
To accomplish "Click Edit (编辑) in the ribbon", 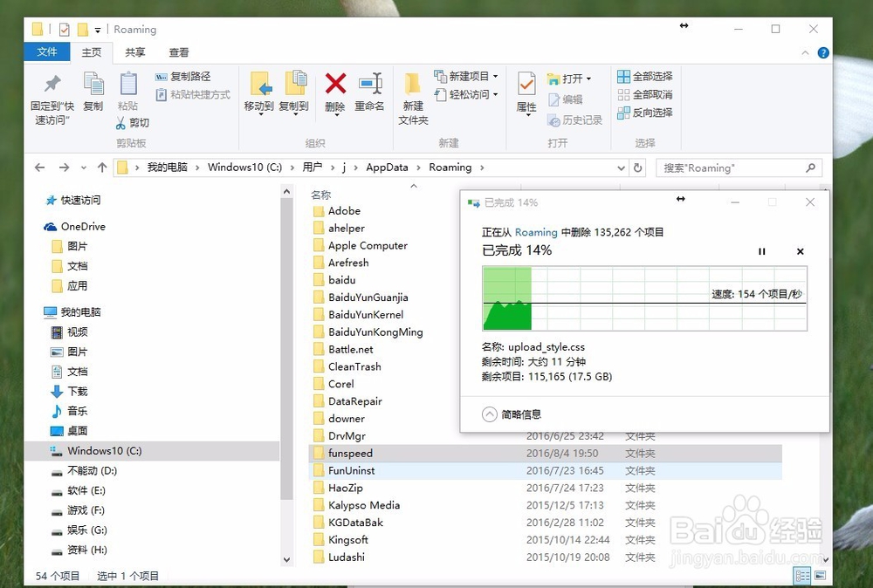I will point(565,99).
